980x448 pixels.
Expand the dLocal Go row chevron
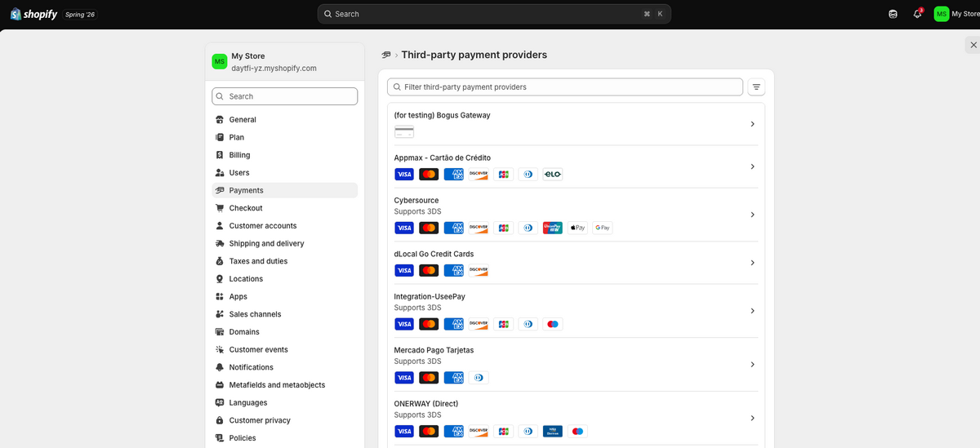[752, 263]
